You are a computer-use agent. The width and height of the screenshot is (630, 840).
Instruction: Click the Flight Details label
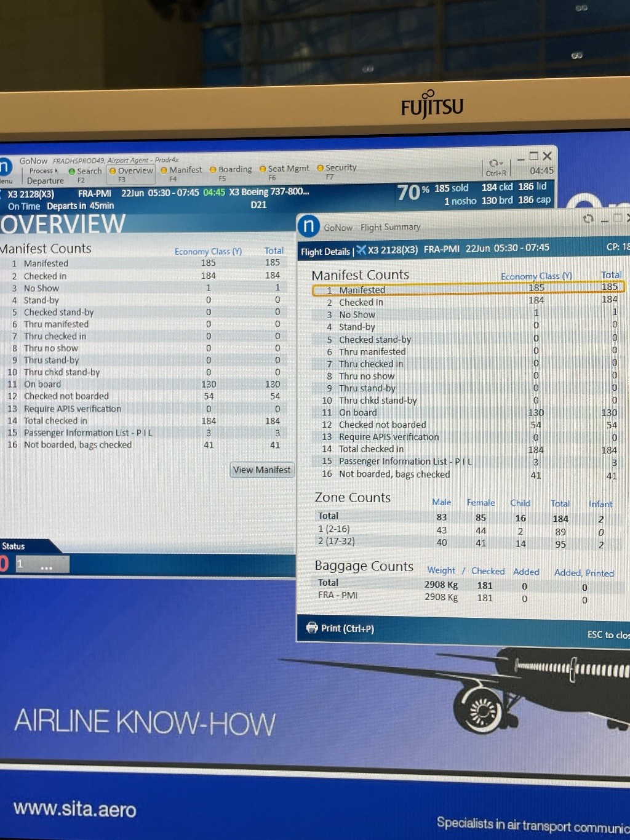click(x=325, y=252)
